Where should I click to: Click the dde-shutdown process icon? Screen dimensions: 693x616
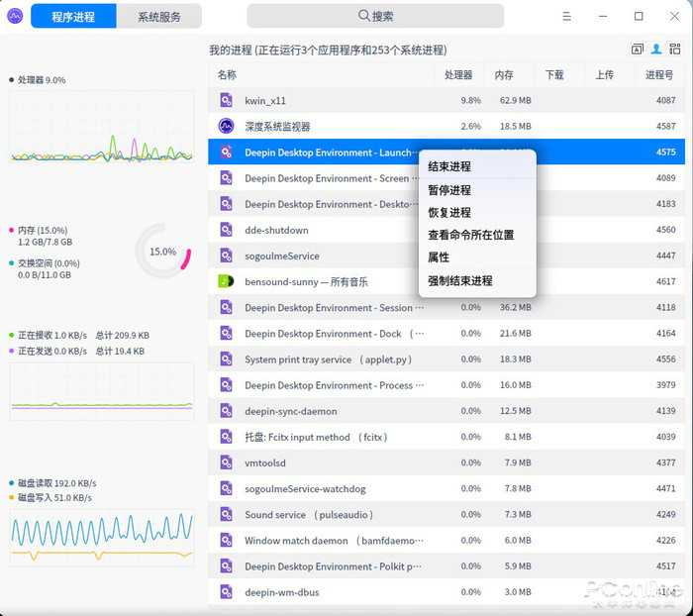[x=226, y=230]
